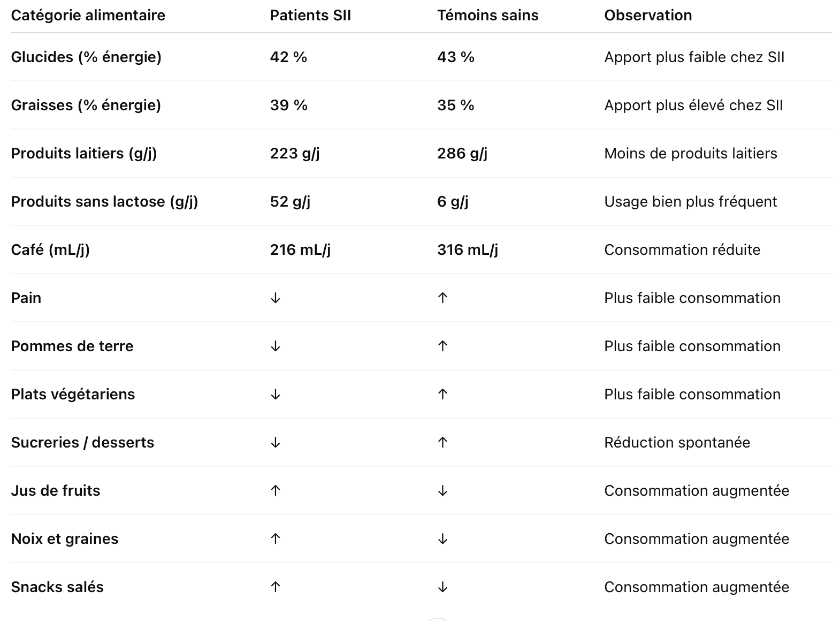Viewport: 840px width, 621px height.
Task: Click the down arrow in Noix et graines row
Action: click(442, 539)
